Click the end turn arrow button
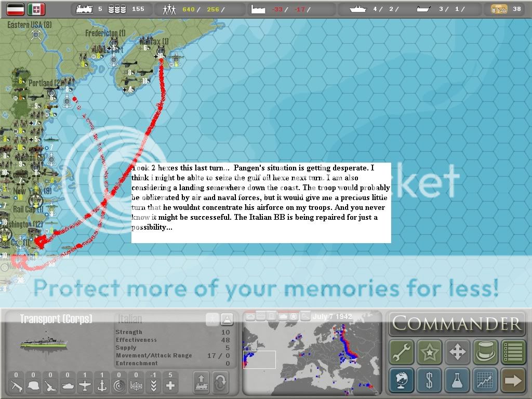Viewport: 532px width, 399px height. coord(513,380)
